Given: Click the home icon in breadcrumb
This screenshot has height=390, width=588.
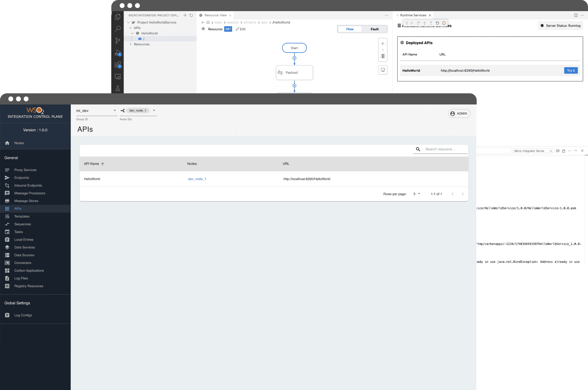Looking at the screenshot, I should click(208, 22).
